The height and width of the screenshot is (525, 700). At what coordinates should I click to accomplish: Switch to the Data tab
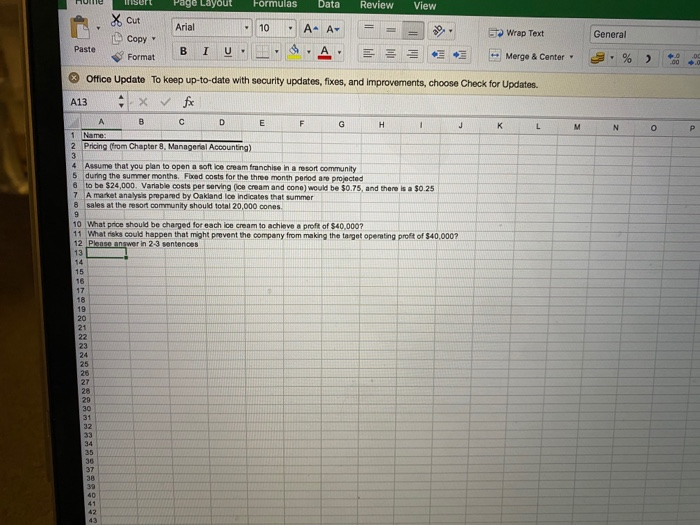pyautogui.click(x=329, y=4)
